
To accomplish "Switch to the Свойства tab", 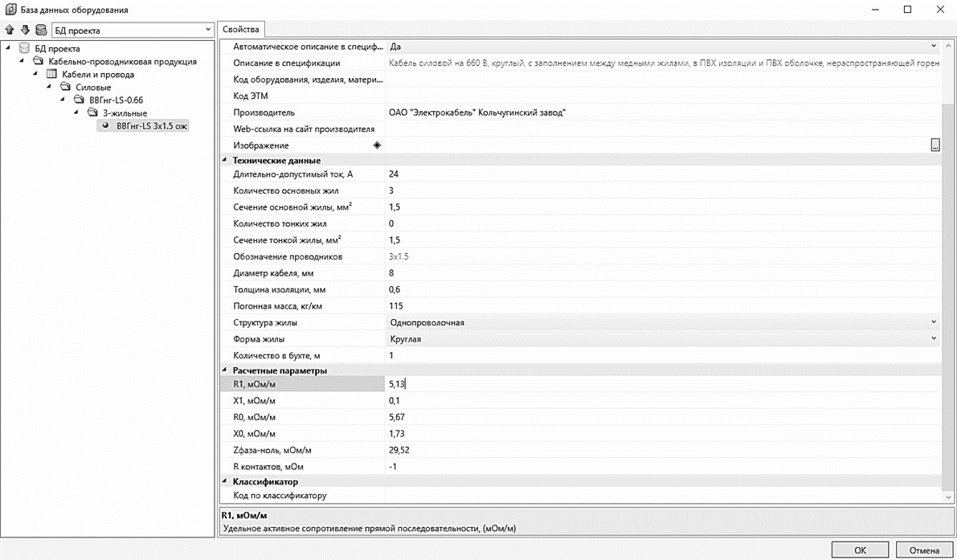I will (x=241, y=30).
